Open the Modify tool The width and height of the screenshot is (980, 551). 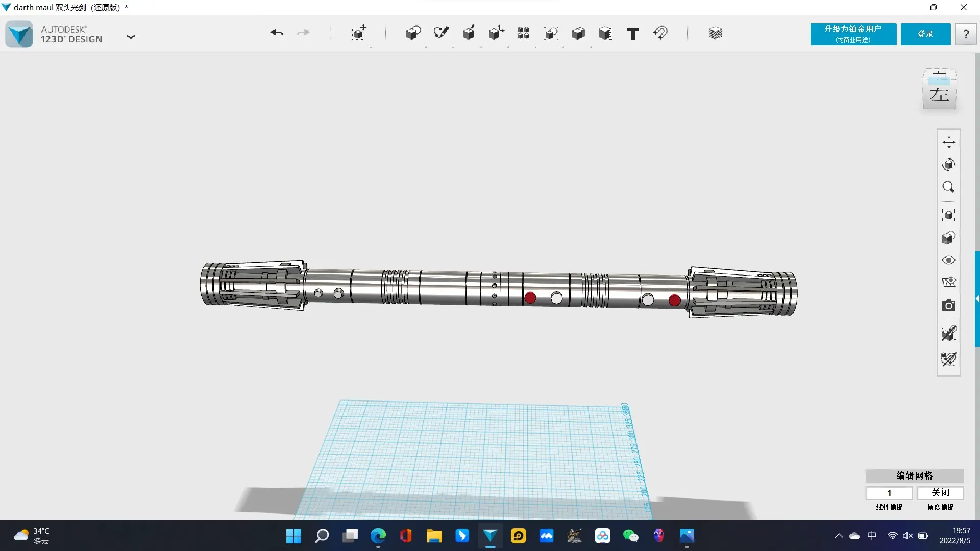coord(496,33)
